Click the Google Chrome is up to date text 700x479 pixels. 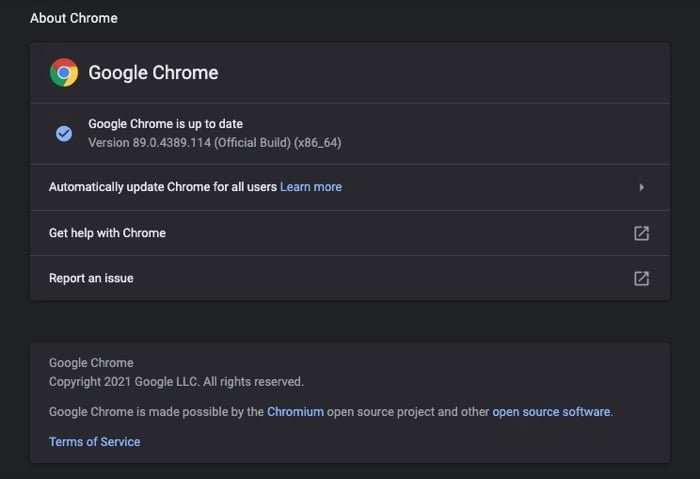(166, 124)
